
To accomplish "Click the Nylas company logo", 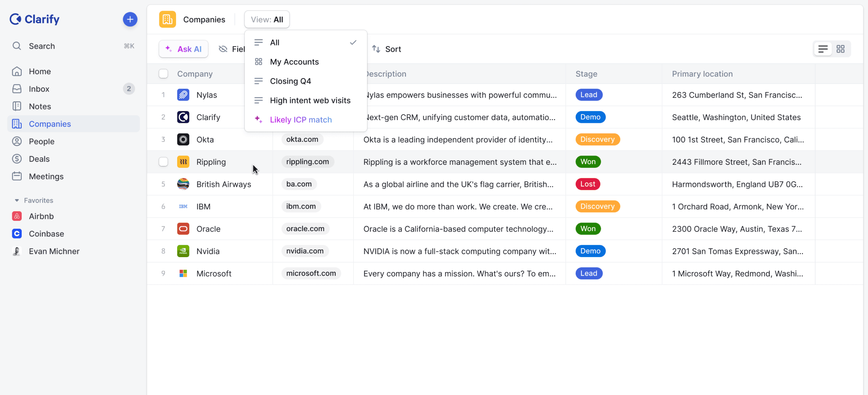I will pyautogui.click(x=183, y=95).
